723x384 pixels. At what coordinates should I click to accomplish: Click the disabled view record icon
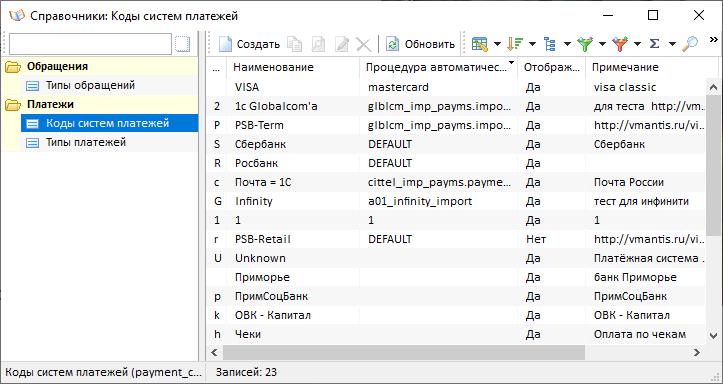318,44
